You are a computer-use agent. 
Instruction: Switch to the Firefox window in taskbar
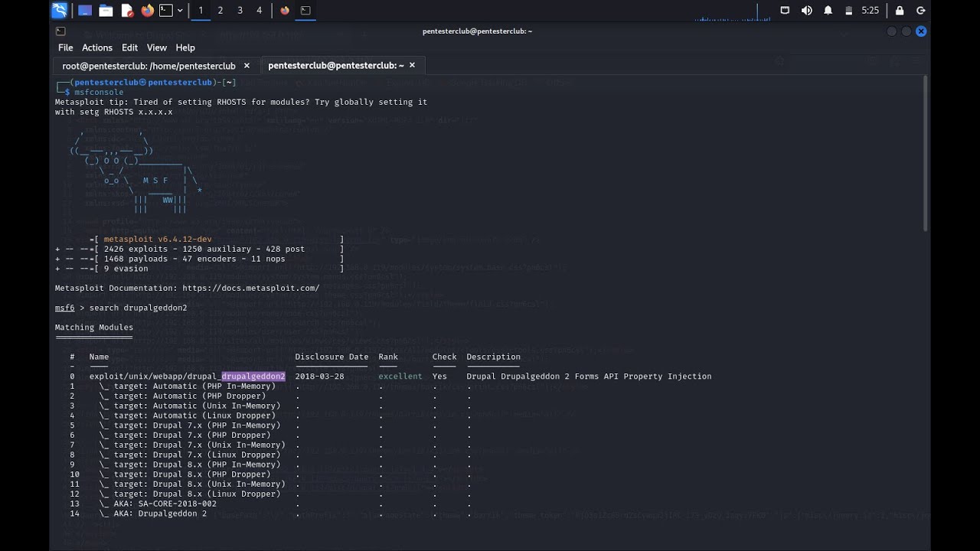(x=285, y=11)
